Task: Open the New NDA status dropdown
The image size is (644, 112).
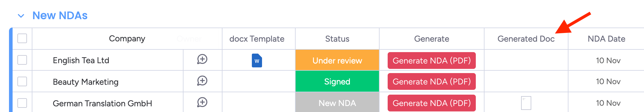Action: (337, 103)
